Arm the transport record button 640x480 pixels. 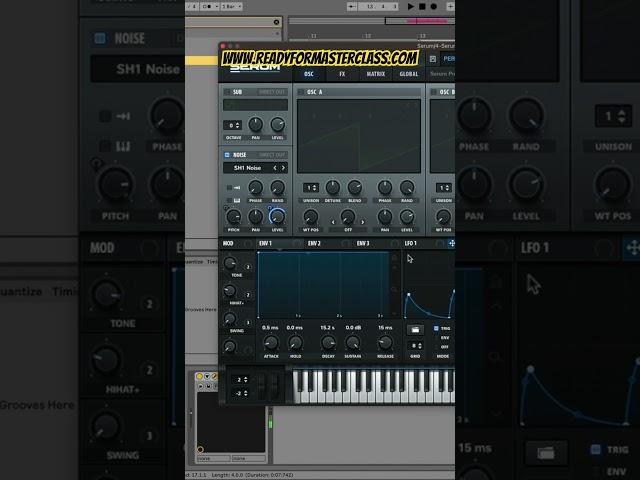click(x=433, y=7)
